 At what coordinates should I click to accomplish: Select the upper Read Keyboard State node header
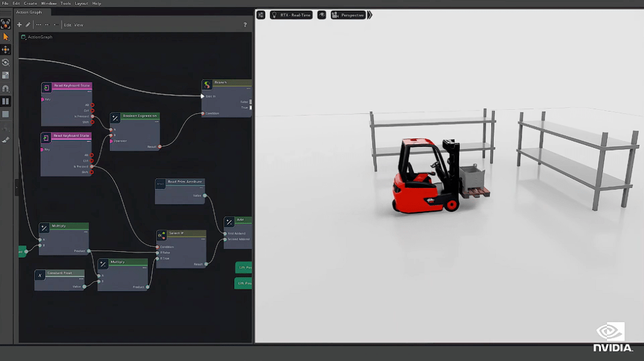[72, 85]
